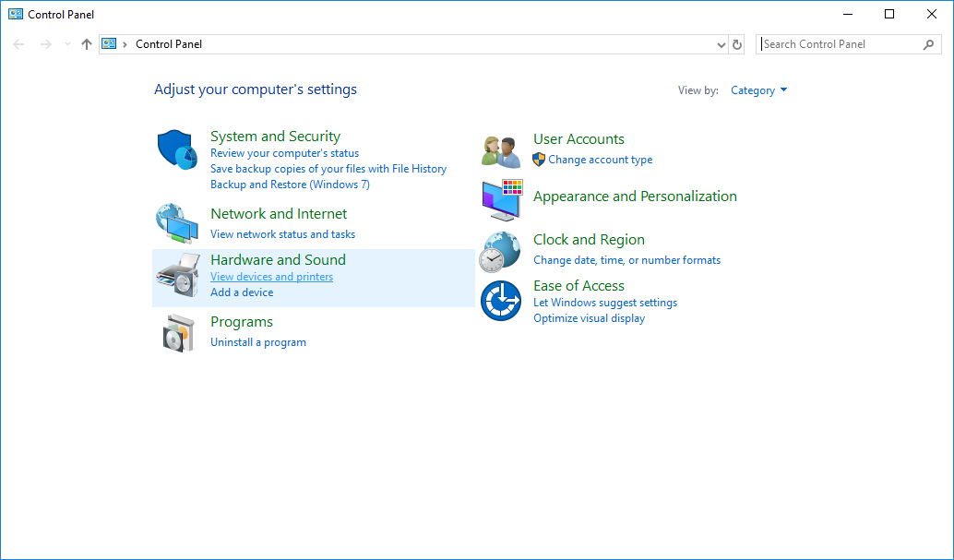
Task: Minimize the Control Panel window
Action: tap(847, 14)
